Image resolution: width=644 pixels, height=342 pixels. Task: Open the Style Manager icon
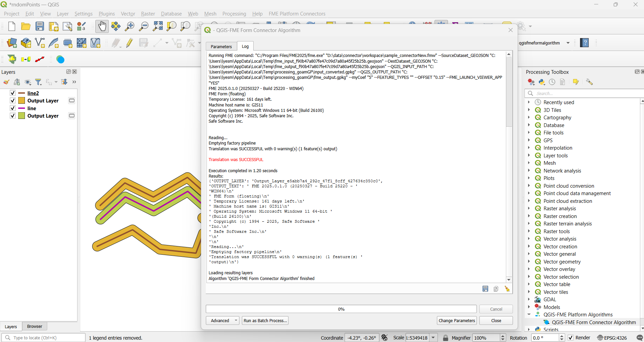pyautogui.click(x=82, y=26)
